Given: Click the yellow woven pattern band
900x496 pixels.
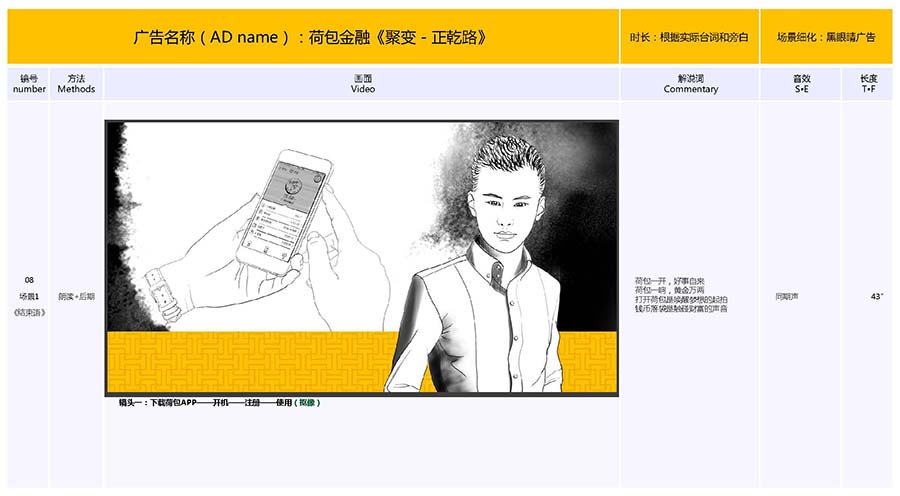Looking at the screenshot, I should (250, 360).
